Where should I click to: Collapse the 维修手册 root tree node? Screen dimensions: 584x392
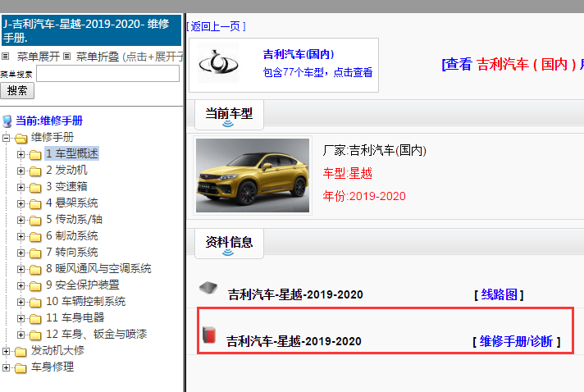coord(6,138)
